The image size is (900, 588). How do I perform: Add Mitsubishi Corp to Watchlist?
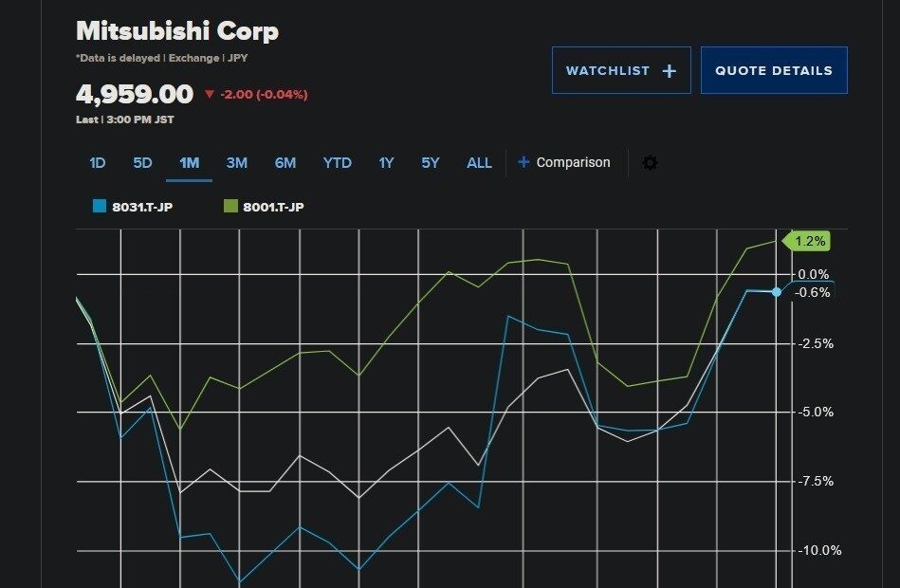tap(621, 71)
